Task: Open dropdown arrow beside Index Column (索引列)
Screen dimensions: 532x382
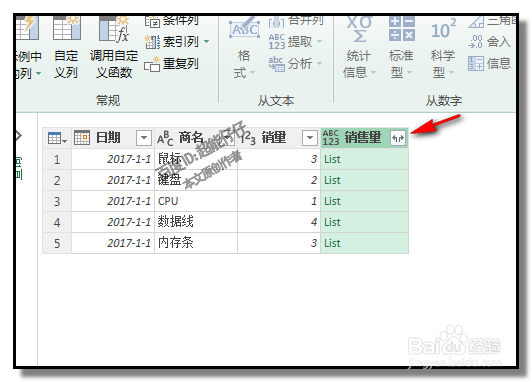Action: 207,42
